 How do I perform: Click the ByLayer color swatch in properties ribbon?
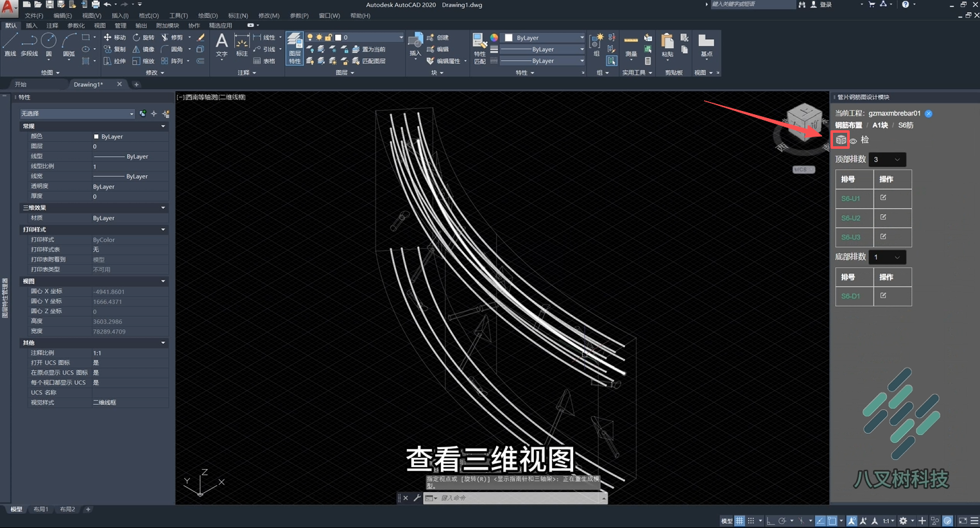pyautogui.click(x=544, y=38)
